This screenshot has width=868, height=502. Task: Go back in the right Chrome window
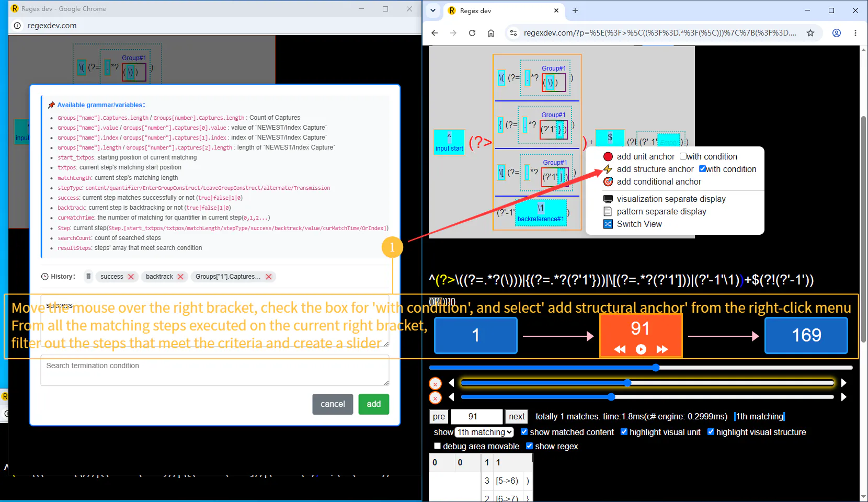pyautogui.click(x=435, y=33)
